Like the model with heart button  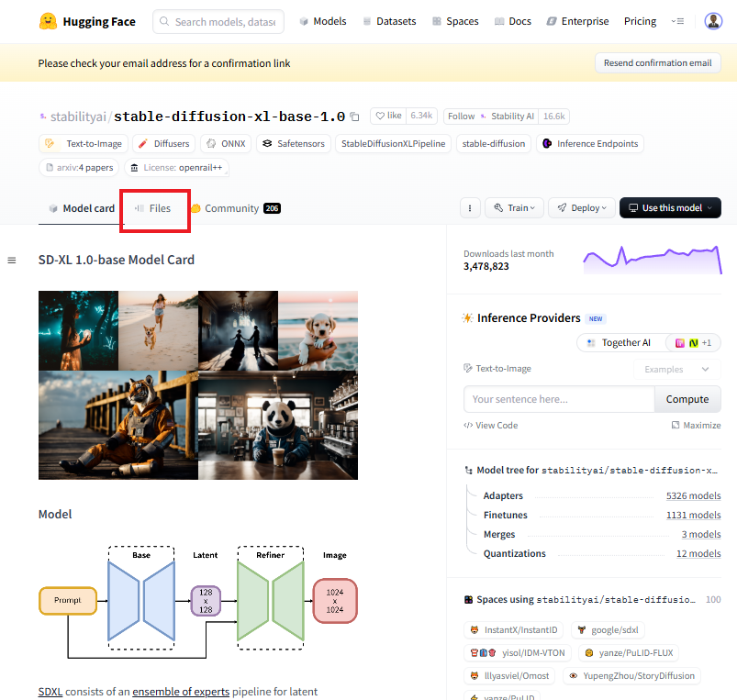click(x=388, y=116)
